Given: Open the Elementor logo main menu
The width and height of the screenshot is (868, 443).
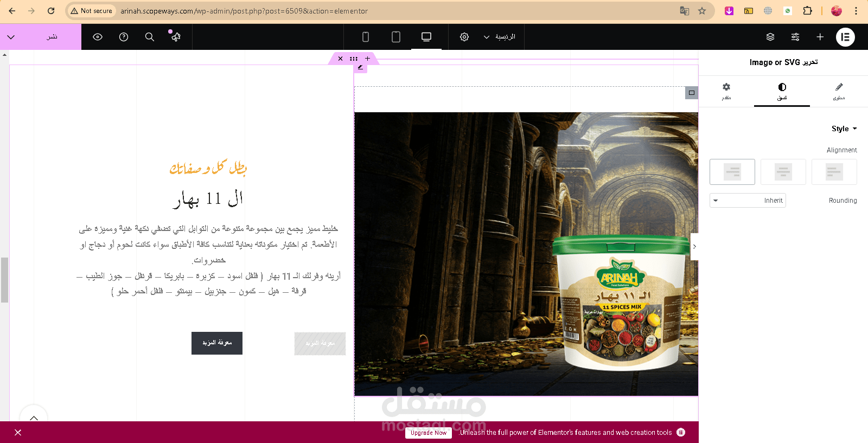Looking at the screenshot, I should (x=845, y=37).
